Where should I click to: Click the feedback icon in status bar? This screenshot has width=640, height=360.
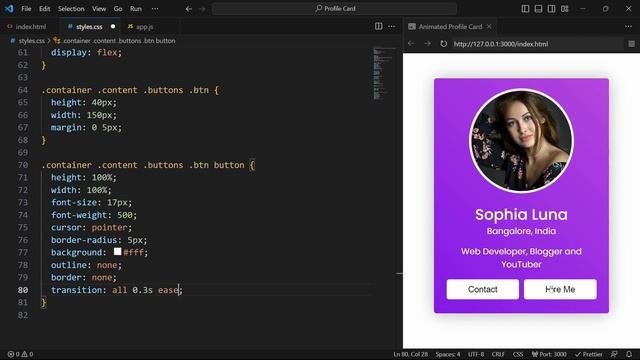point(614,354)
